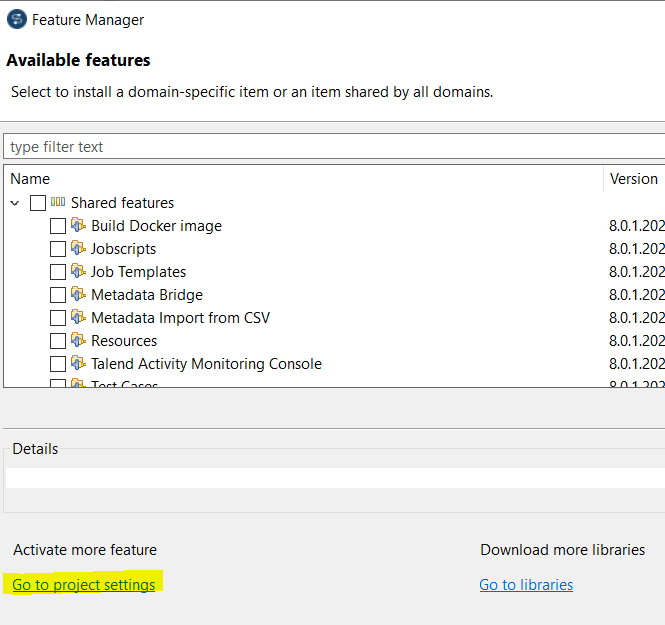Click the Talend Feature Manager logo icon

pyautogui.click(x=17, y=20)
